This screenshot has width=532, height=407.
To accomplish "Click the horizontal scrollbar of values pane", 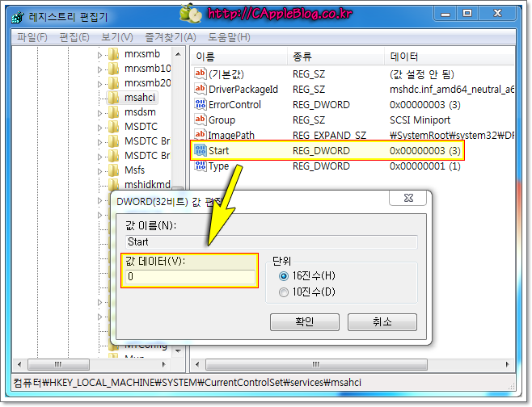I will click(x=348, y=364).
